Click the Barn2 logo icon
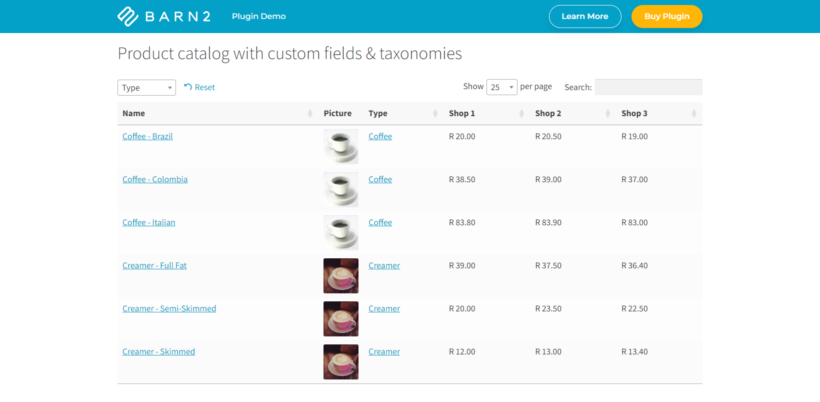The image size is (820, 402). coord(128,16)
